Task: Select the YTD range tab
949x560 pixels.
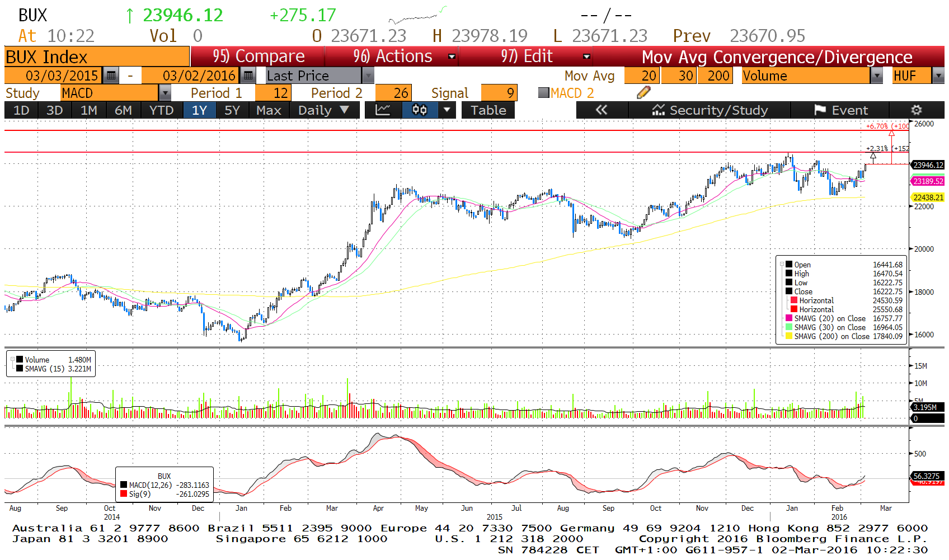Action: [162, 110]
